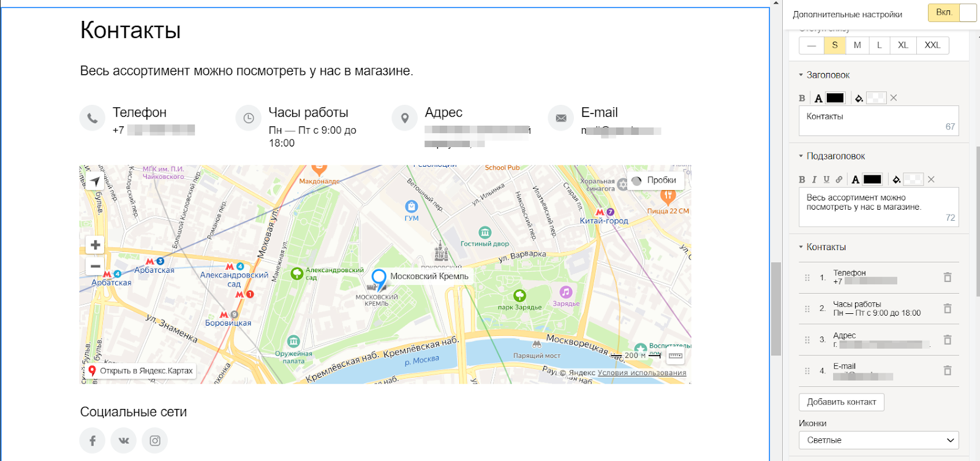Toggle bold in the Заголовок toolbar

click(x=802, y=98)
